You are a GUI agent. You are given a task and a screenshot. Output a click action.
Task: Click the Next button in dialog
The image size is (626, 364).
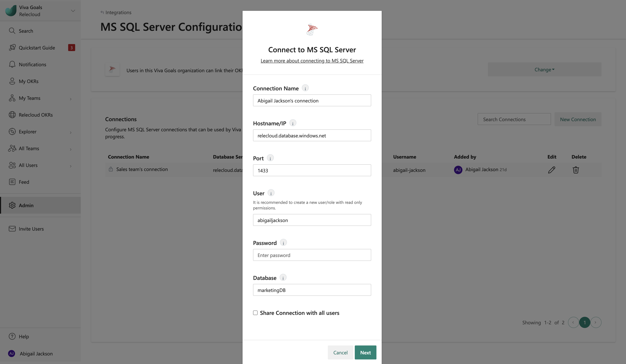click(365, 352)
